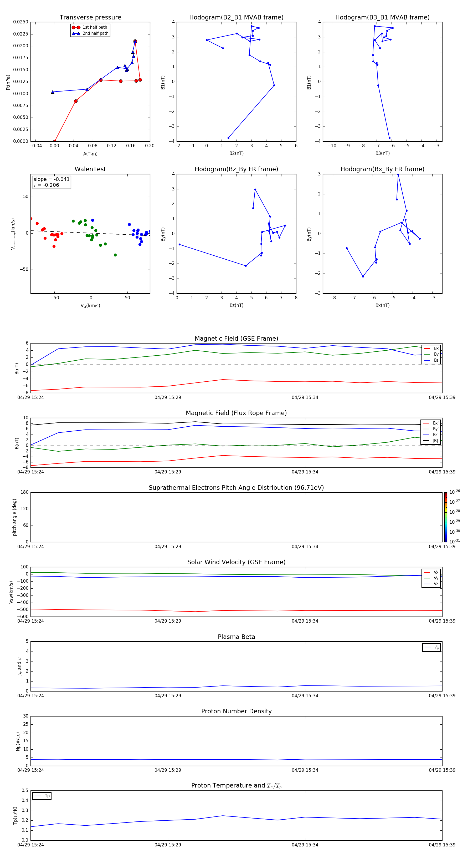
Task: Select the "By" legend entry in GSE plot
Action: click(x=431, y=355)
